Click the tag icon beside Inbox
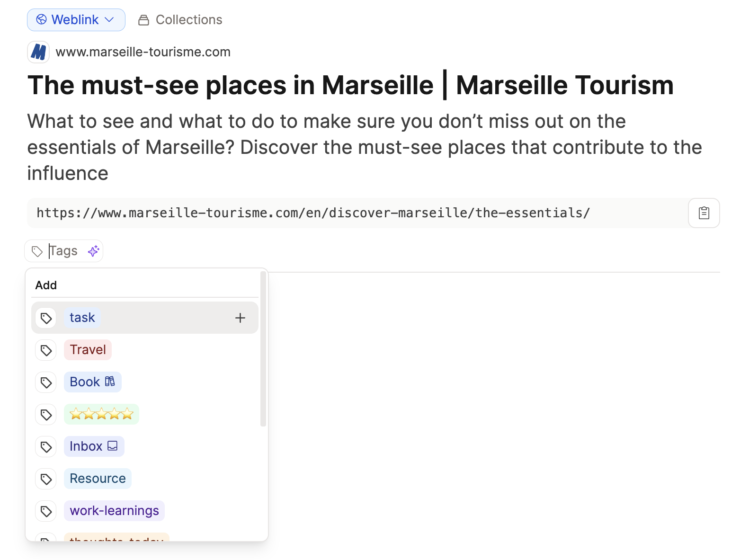Screen dimensions: 740x560 (x=46, y=447)
